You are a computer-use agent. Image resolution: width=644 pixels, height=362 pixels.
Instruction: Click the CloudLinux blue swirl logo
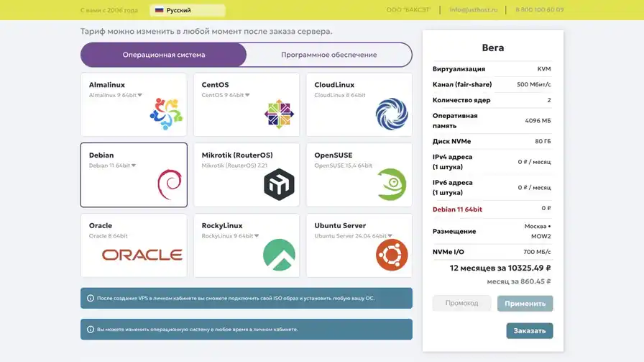[392, 114]
